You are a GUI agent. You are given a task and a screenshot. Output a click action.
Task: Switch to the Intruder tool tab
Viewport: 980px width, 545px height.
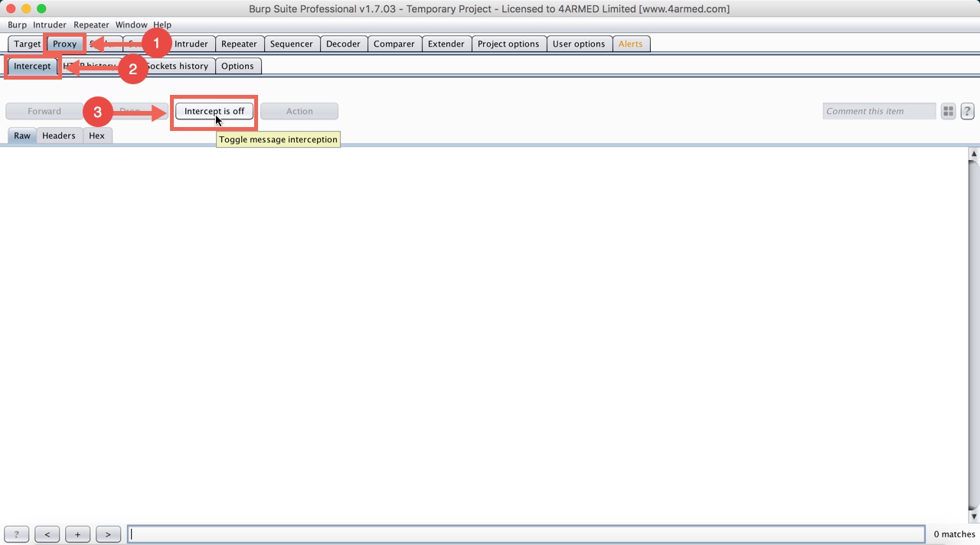[191, 44]
